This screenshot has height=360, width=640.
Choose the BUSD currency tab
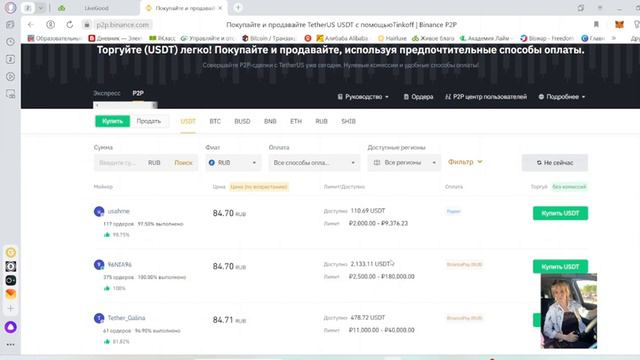click(242, 121)
